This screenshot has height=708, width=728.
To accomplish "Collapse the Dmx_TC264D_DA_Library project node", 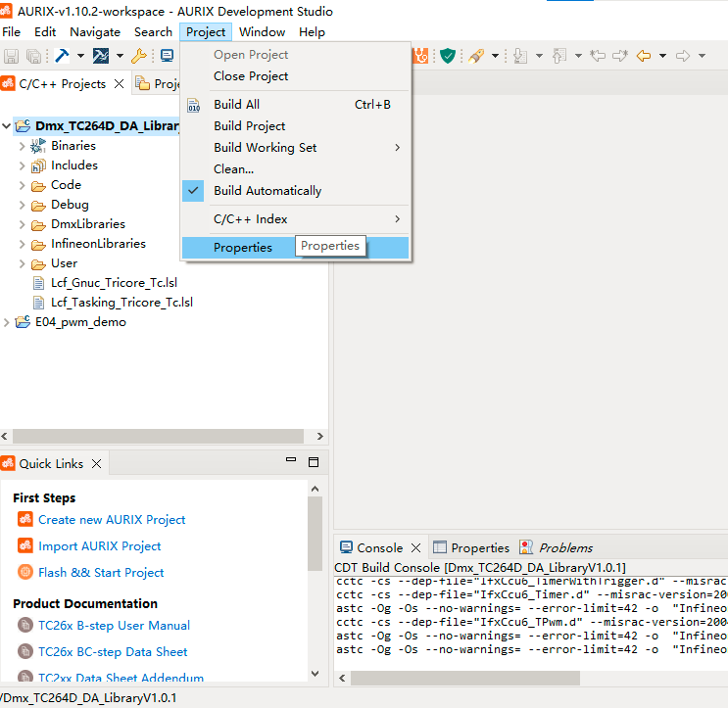I will tap(7, 125).
